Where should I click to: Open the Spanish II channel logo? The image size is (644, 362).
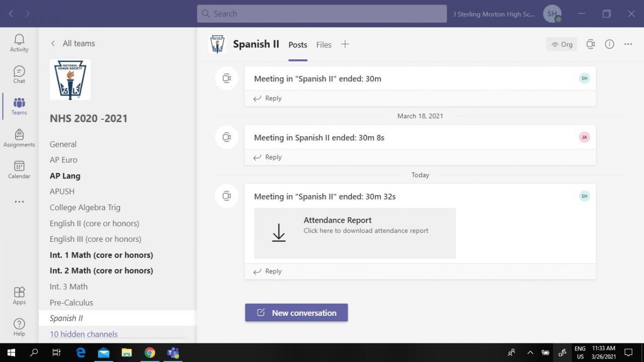pyautogui.click(x=217, y=44)
